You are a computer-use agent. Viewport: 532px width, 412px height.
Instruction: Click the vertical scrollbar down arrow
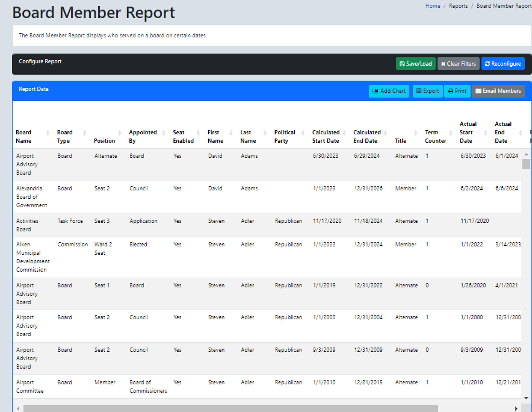(526, 398)
